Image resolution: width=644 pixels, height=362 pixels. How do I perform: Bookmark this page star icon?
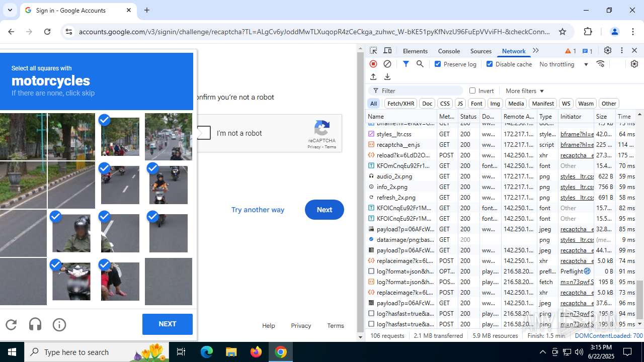pyautogui.click(x=562, y=32)
